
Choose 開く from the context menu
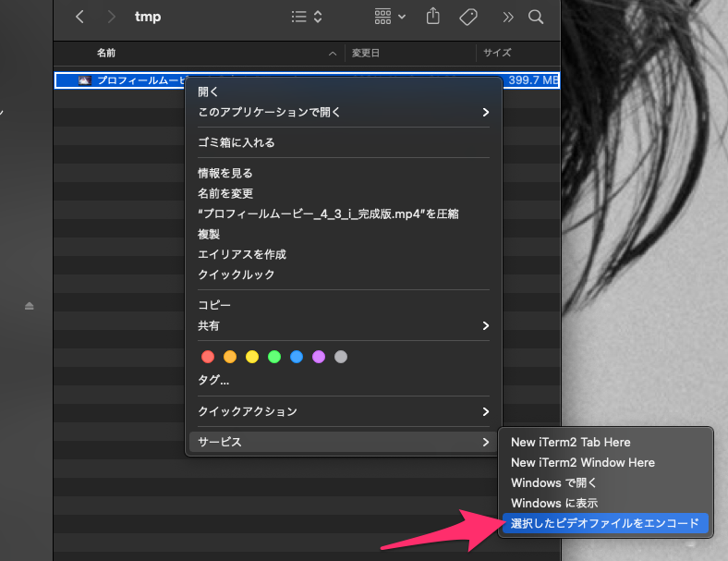pyautogui.click(x=344, y=91)
